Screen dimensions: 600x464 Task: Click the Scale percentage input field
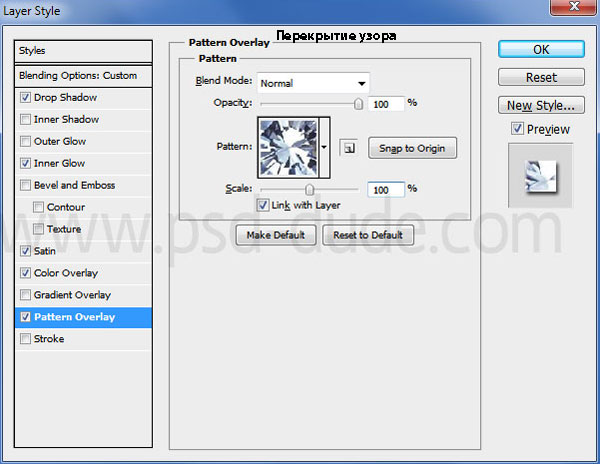click(384, 189)
